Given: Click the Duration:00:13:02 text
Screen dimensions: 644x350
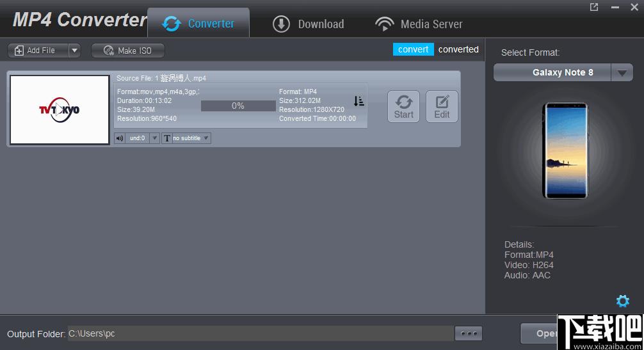Looking at the screenshot, I should (144, 100).
